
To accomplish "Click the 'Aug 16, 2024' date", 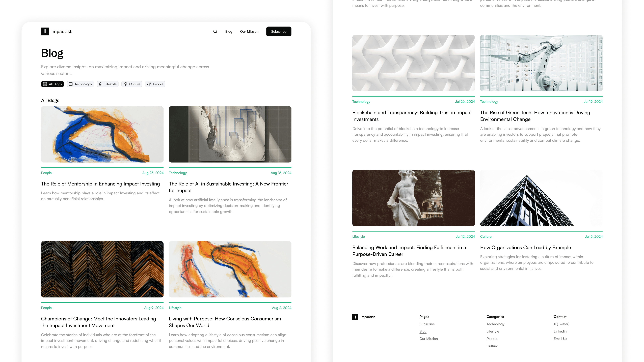I will 281,173.
